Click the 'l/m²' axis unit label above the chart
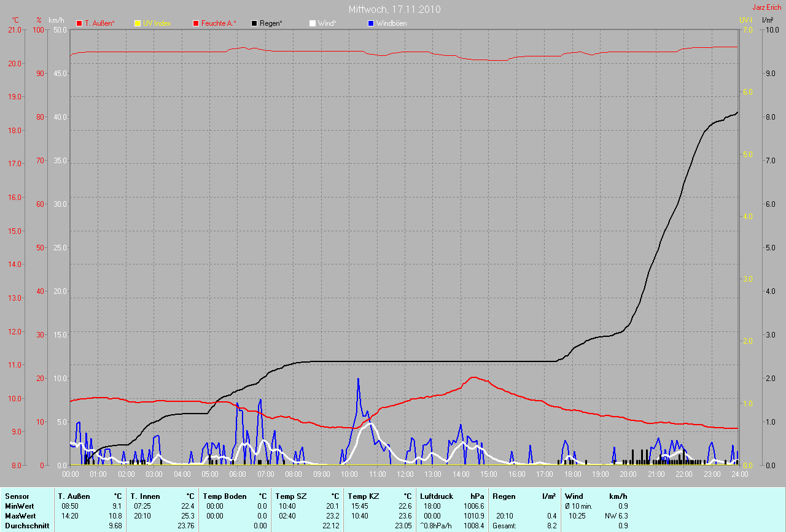Screen dimensions: 786x532 click(x=768, y=20)
